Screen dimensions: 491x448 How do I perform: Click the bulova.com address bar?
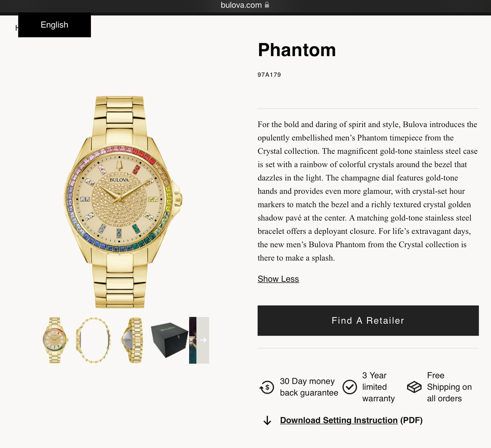pos(241,5)
